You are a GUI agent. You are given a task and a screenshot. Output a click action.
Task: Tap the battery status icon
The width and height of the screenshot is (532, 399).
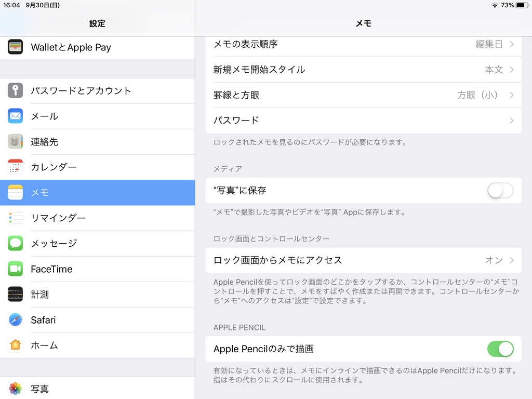point(522,5)
